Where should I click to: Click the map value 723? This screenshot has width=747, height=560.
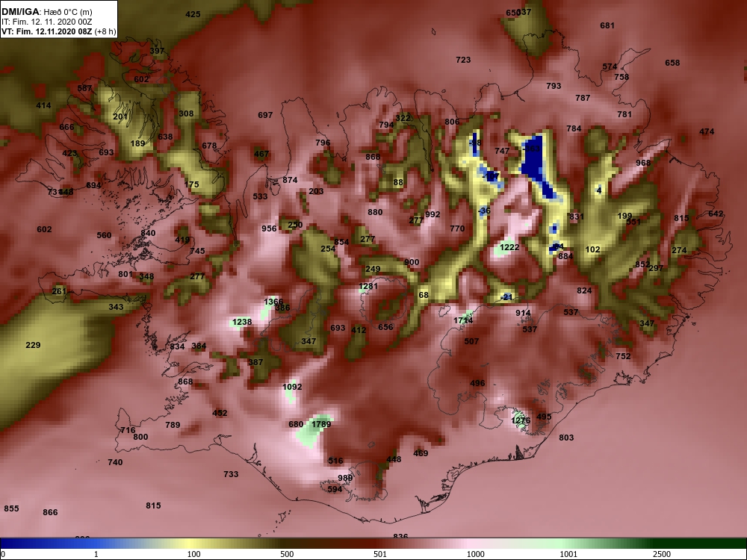[463, 60]
